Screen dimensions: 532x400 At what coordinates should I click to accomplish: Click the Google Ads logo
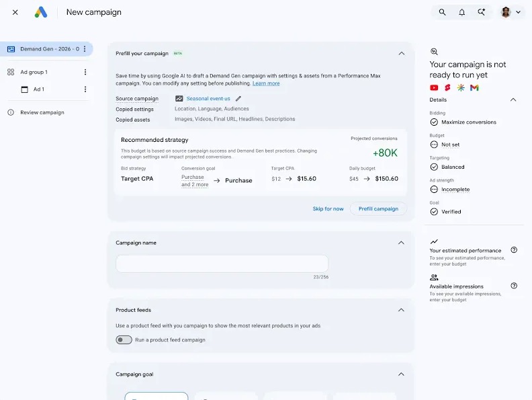[x=41, y=12]
